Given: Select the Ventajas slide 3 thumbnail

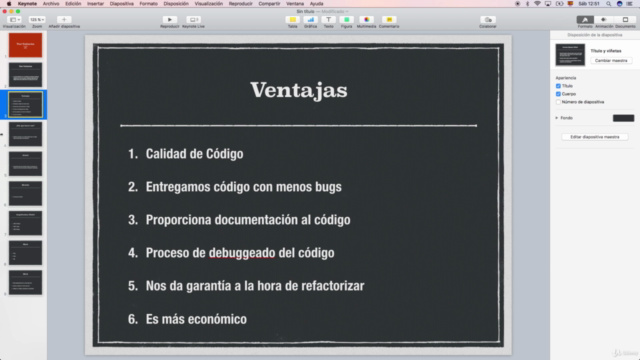Looking at the screenshot, I should (25, 104).
